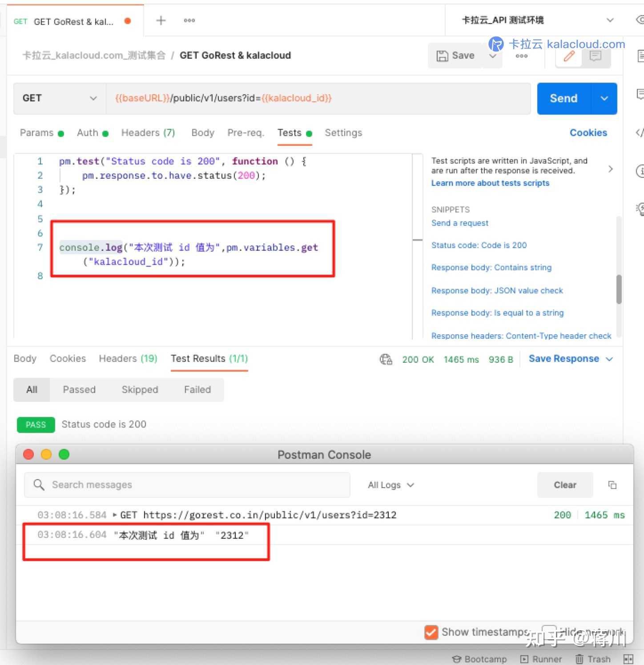
Task: Open Learn more about tests scripts link
Action: (x=490, y=183)
